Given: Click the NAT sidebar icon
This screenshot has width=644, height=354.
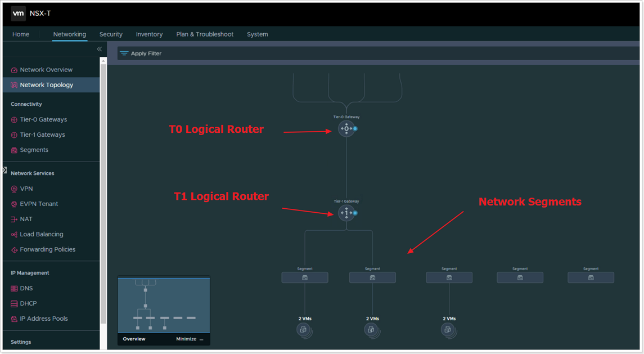Looking at the screenshot, I should (14, 219).
